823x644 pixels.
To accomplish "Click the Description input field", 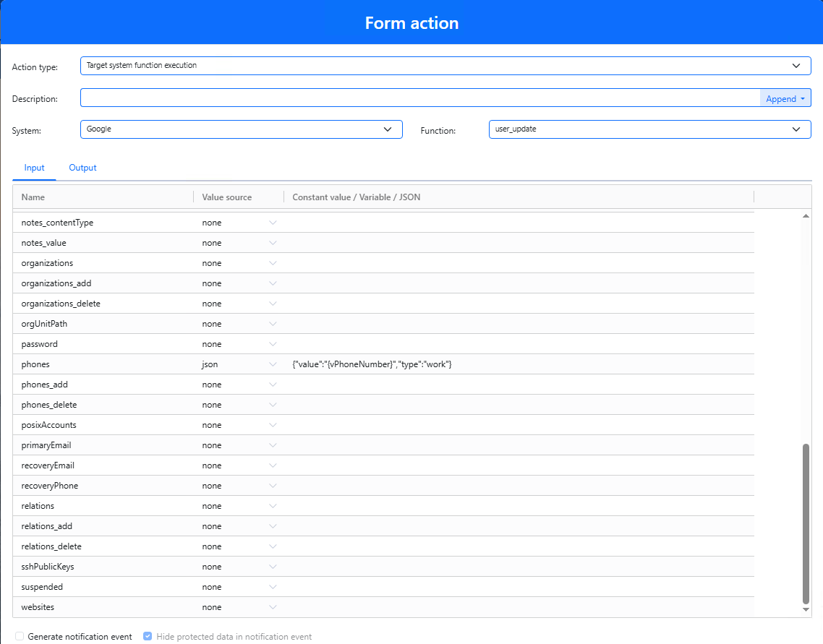I will point(420,98).
